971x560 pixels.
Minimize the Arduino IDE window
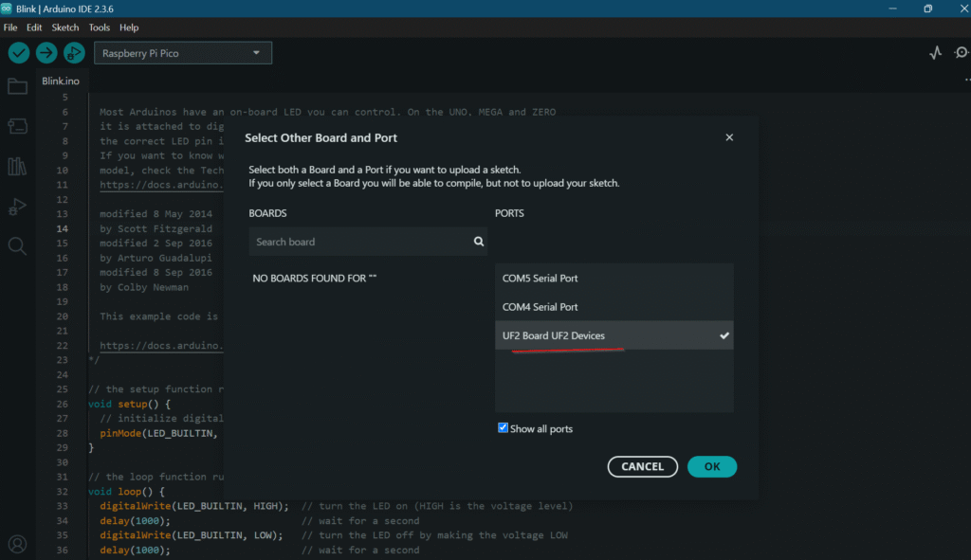point(892,9)
